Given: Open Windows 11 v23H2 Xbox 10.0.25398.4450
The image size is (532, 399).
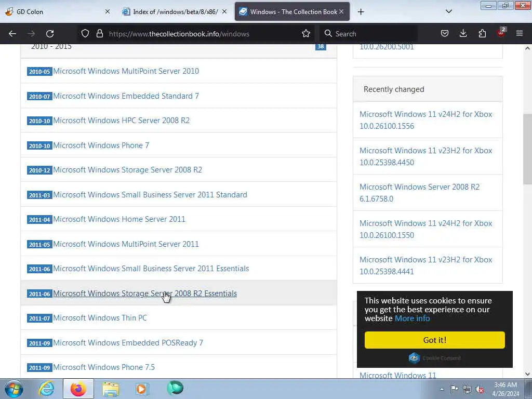Looking at the screenshot, I should point(425,156).
